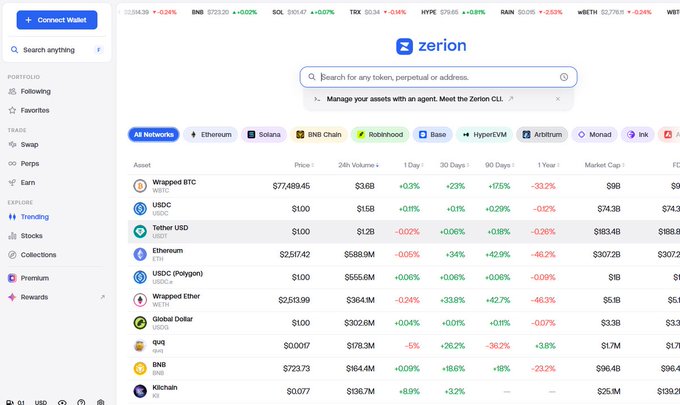
Task: Click the Kiichain token icon
Action: click(140, 391)
